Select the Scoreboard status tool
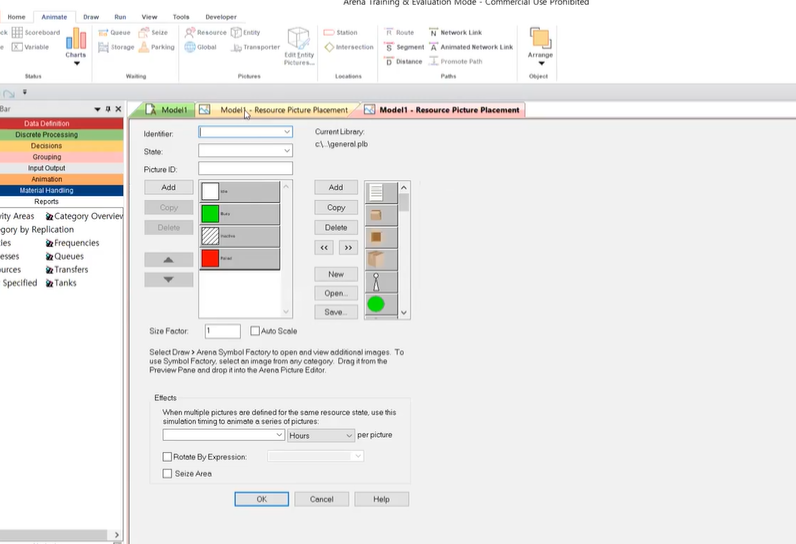This screenshot has height=544, width=796. click(x=36, y=32)
